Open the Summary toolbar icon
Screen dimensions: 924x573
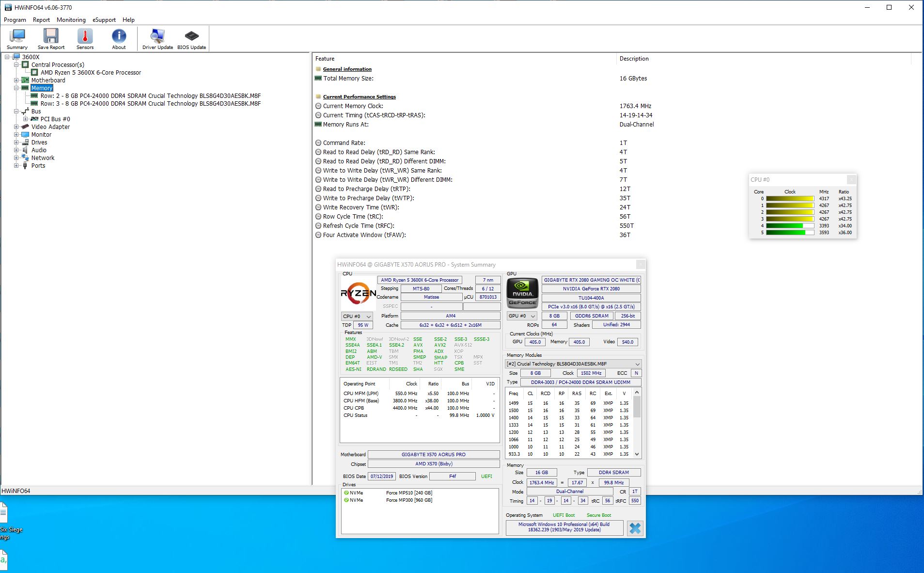(x=17, y=39)
